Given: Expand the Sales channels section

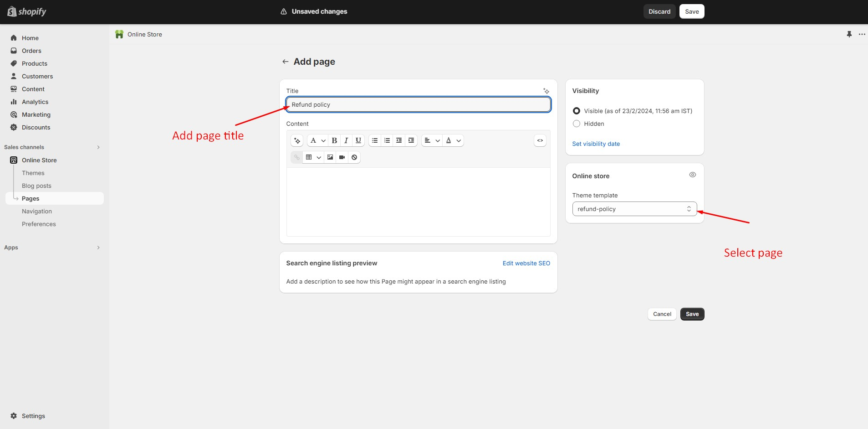Looking at the screenshot, I should [98, 147].
